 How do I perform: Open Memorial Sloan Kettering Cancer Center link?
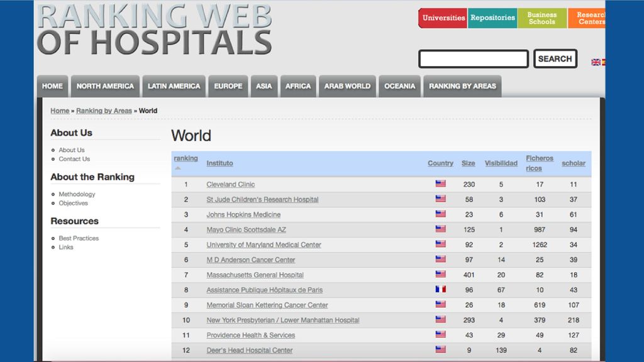coord(267,305)
